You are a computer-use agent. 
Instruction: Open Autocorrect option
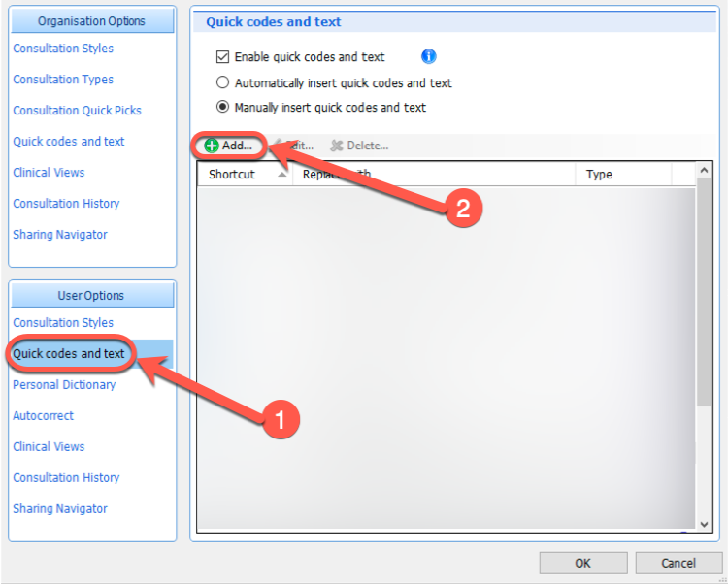point(43,415)
